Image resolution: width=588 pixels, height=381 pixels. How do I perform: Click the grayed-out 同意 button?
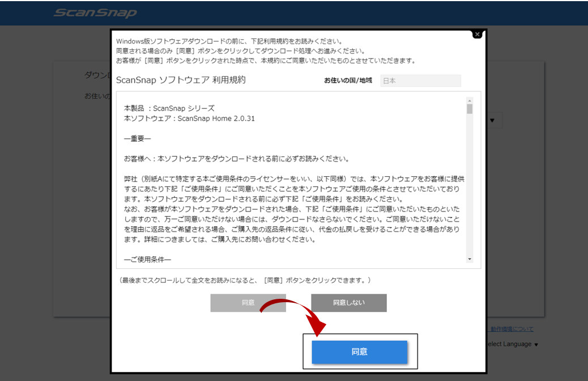[x=248, y=303]
